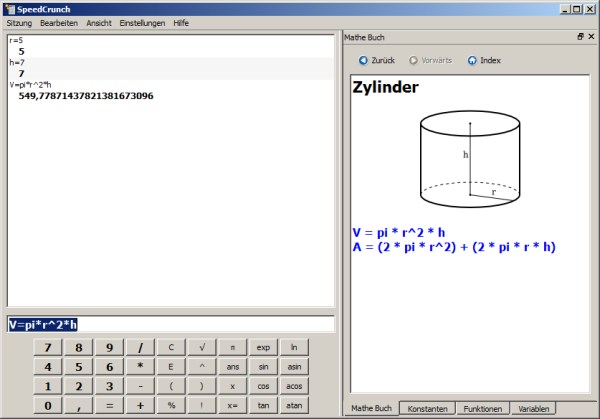Switch to the Konstanten tab
Screen dimensions: 600x419
[427, 409]
